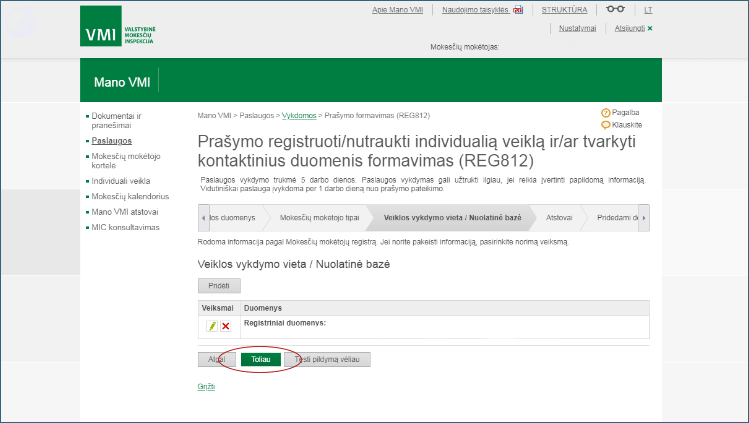Viewport: 749px width, 423px height.
Task: Click the green pencil edit icon
Action: click(x=212, y=326)
